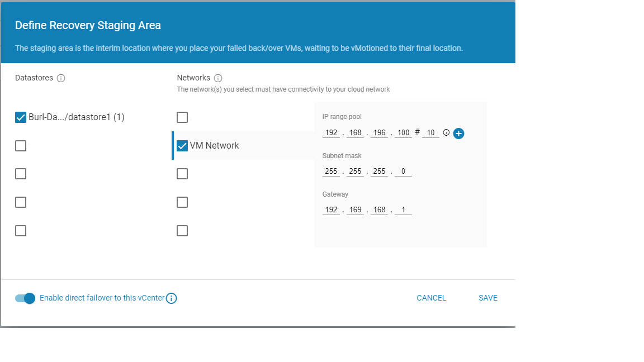Uncheck the VM Network checkbox
This screenshot has width=644, height=362.
pos(182,145)
